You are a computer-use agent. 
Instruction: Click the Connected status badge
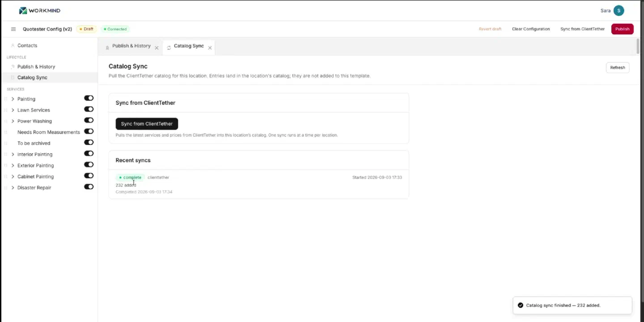point(115,29)
